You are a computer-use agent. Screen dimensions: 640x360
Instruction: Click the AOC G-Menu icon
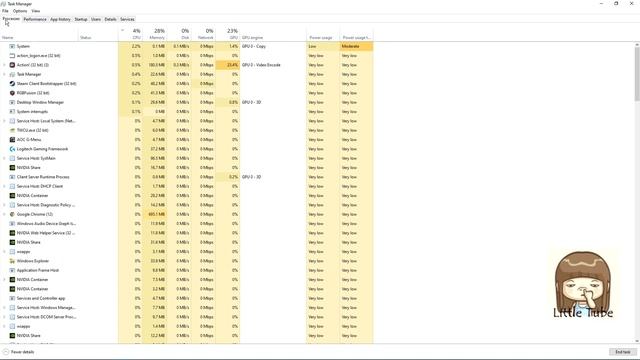(12, 140)
